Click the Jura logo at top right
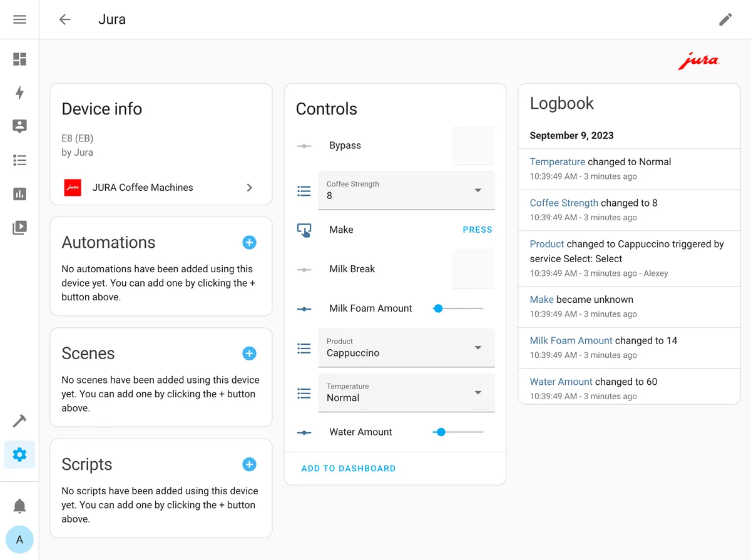The width and height of the screenshot is (751, 560). click(698, 61)
